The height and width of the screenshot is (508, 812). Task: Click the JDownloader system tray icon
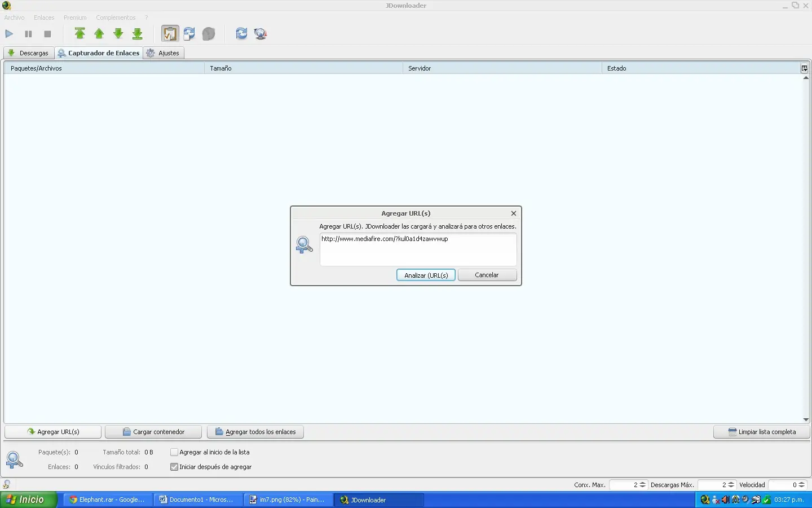705,500
